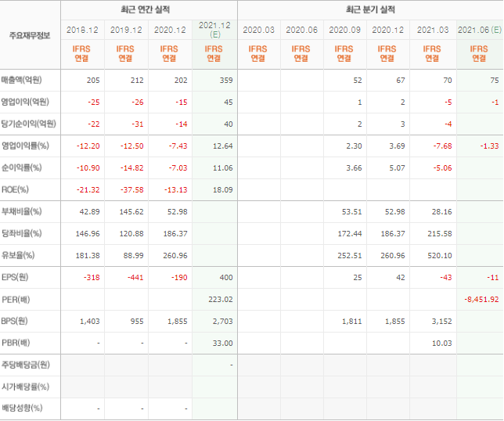Viewport: 504px width, 421px height.
Task: Click the 주당배당금(원) row label
Action: [25, 365]
